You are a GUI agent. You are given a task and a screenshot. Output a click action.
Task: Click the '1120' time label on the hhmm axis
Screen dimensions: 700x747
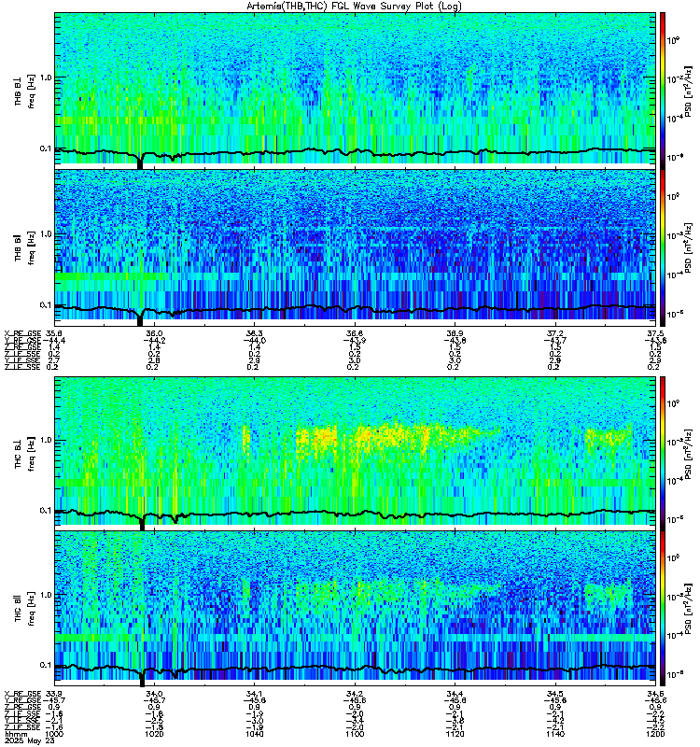(x=455, y=734)
